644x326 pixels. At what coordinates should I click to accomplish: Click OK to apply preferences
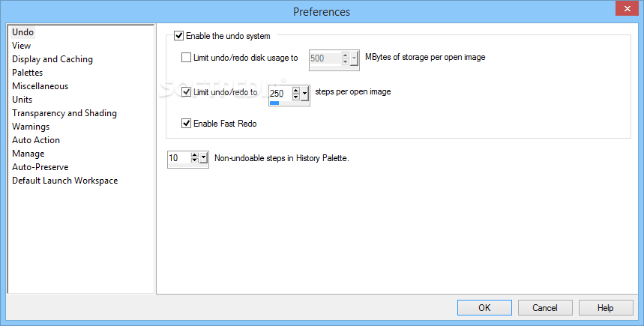484,307
